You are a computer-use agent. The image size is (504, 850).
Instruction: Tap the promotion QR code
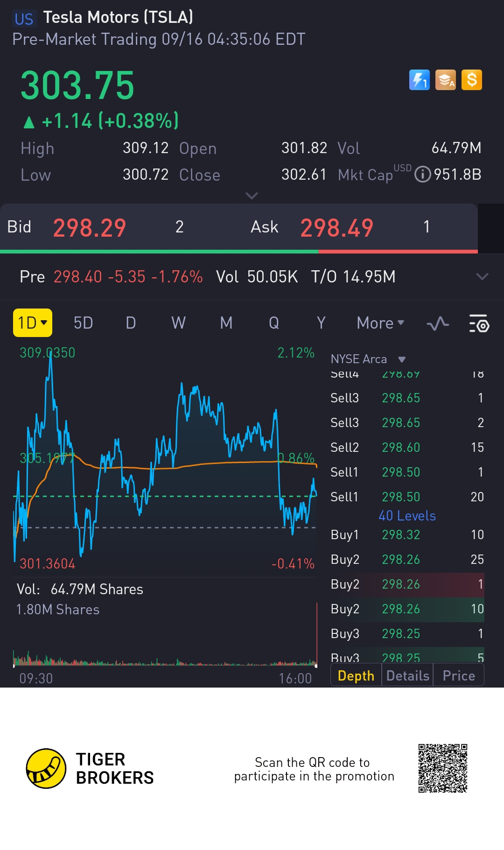(x=443, y=768)
